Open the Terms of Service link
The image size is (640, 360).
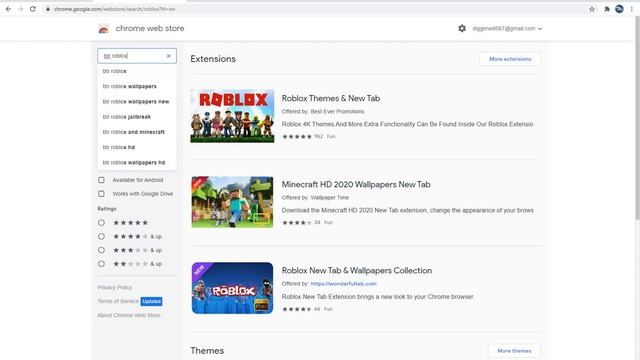118,301
